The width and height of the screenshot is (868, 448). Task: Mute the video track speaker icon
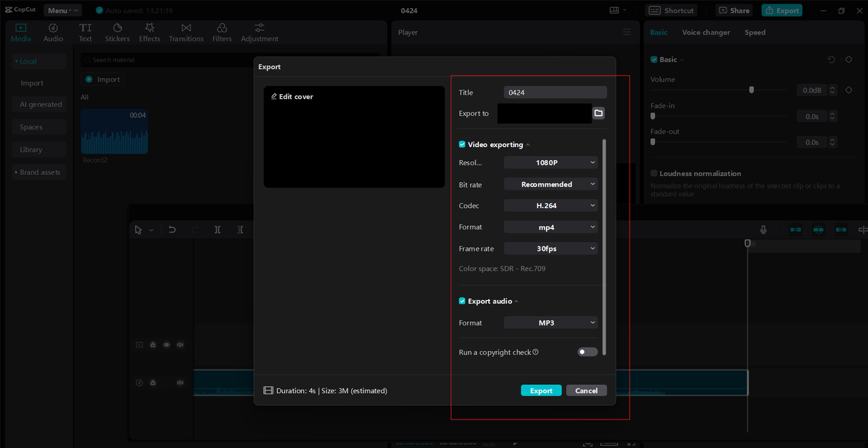[180, 345]
